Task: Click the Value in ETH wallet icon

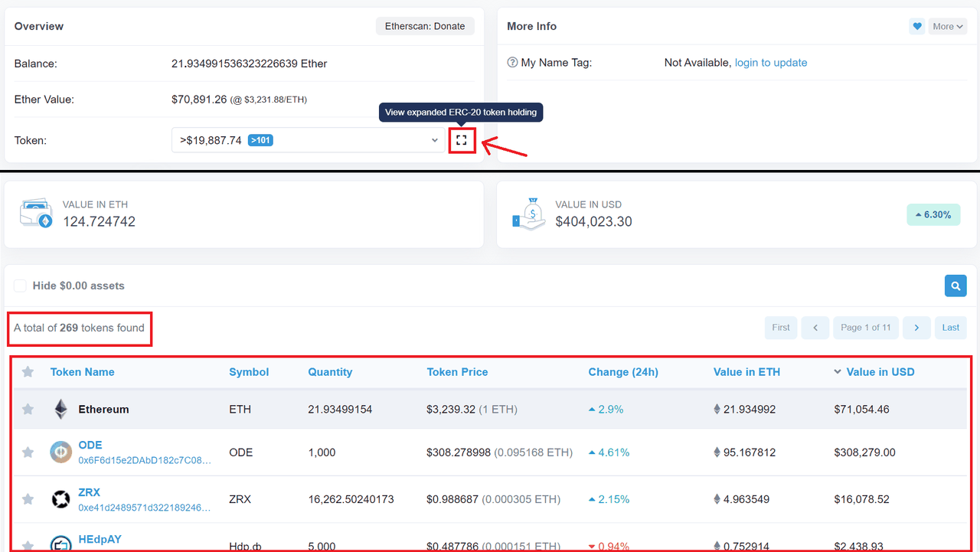Action: [x=36, y=214]
